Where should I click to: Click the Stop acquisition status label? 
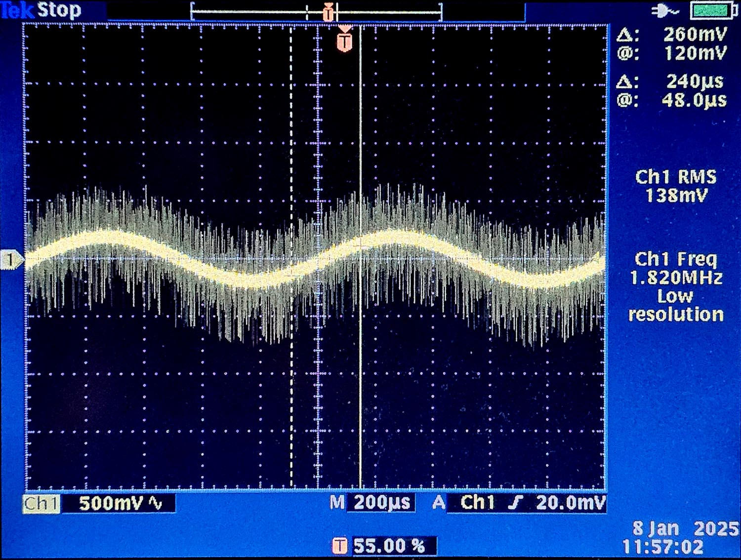click(59, 10)
